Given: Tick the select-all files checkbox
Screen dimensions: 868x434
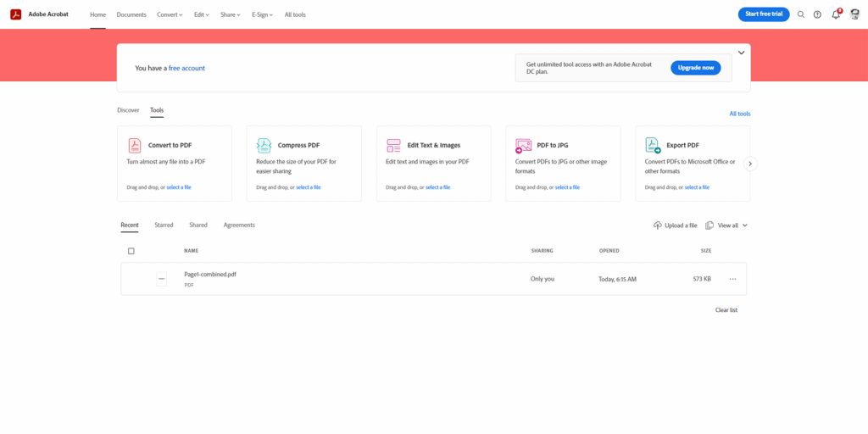Looking at the screenshot, I should (x=131, y=251).
